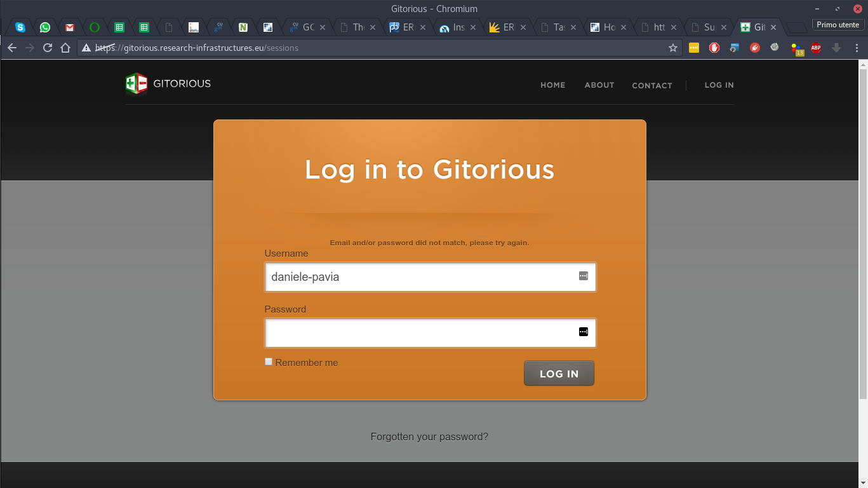The image size is (868, 488).
Task: Open the red stop-hand blocker extension
Action: [x=714, y=48]
